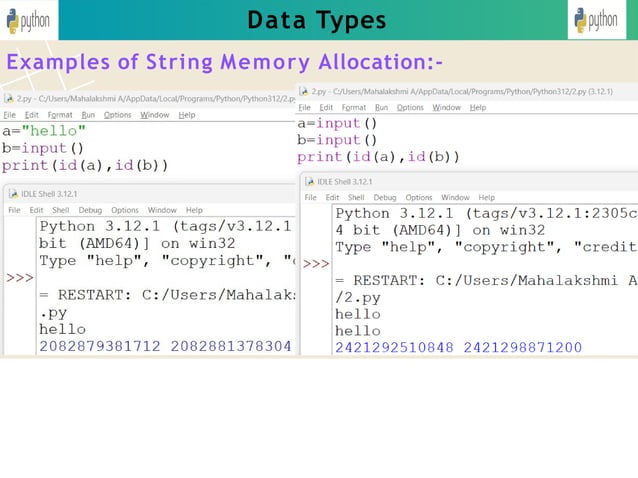Open Edit menu in right editor window

point(326,108)
